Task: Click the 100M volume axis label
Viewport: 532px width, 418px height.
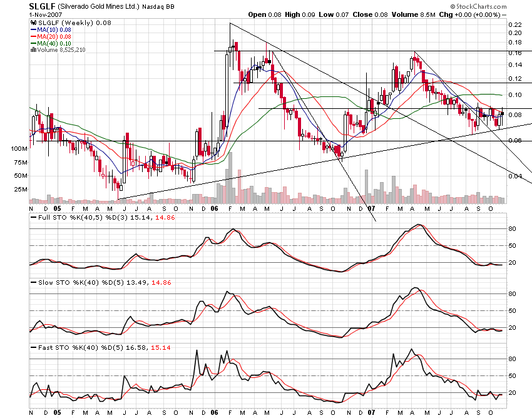Action: [19, 148]
